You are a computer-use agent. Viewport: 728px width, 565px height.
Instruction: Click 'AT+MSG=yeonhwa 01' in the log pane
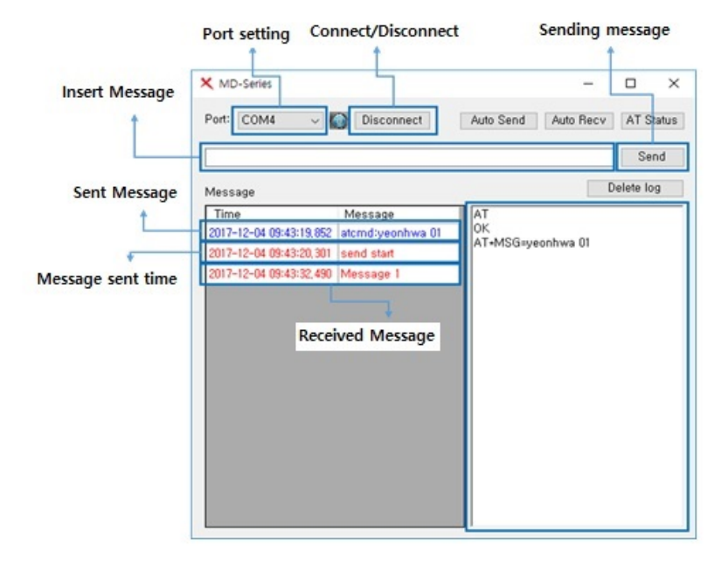(531, 243)
